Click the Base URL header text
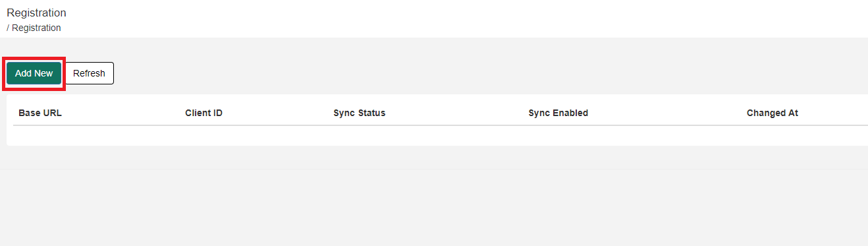Viewport: 868px width, 246px height. (x=40, y=113)
